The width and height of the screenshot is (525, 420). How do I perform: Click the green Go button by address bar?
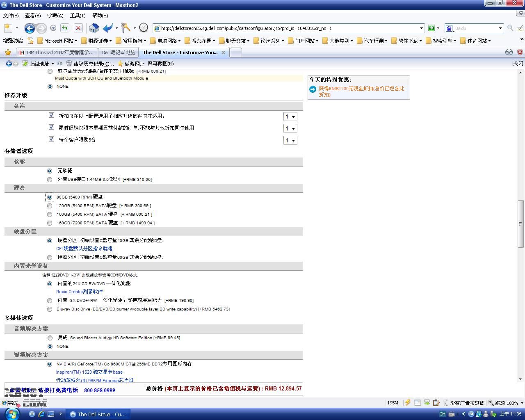[x=431, y=28]
